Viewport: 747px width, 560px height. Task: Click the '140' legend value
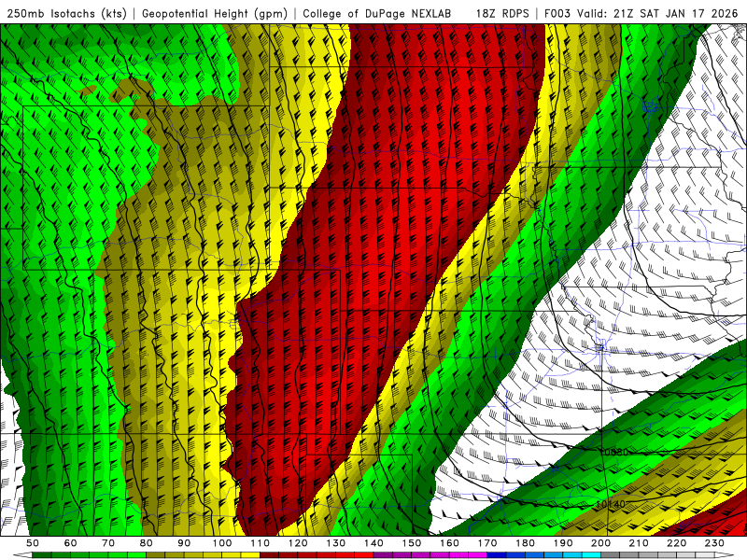pyautogui.click(x=373, y=543)
